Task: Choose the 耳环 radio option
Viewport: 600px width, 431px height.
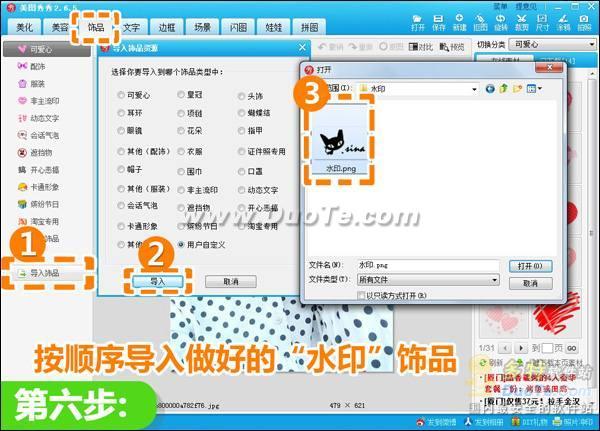Action: click(121, 113)
